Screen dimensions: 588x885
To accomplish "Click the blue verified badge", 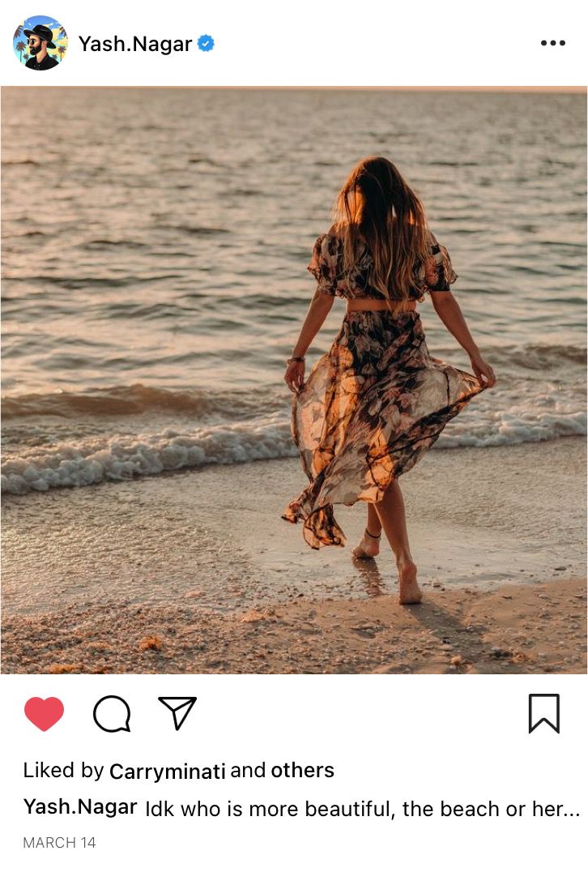I will point(206,44).
